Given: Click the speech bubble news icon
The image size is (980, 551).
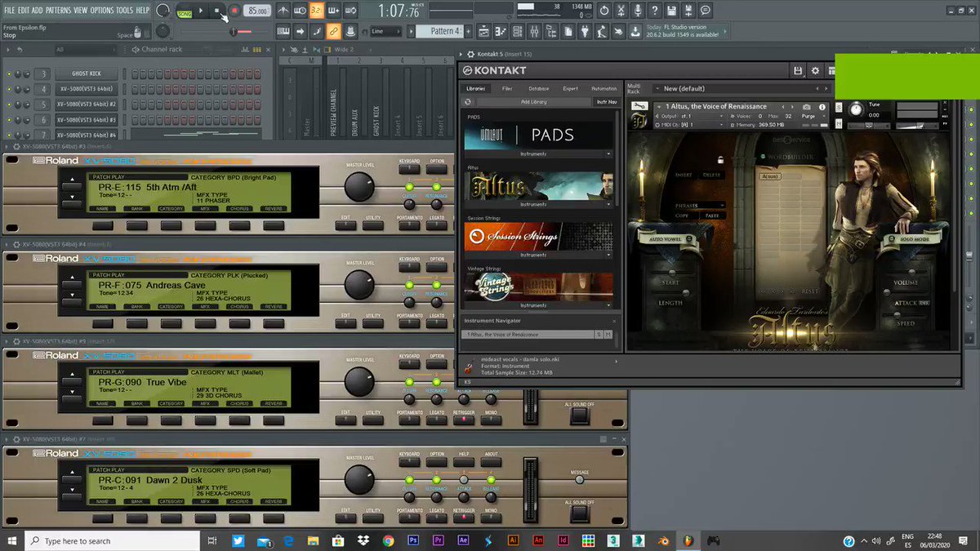Looking at the screenshot, I should click(x=706, y=11).
